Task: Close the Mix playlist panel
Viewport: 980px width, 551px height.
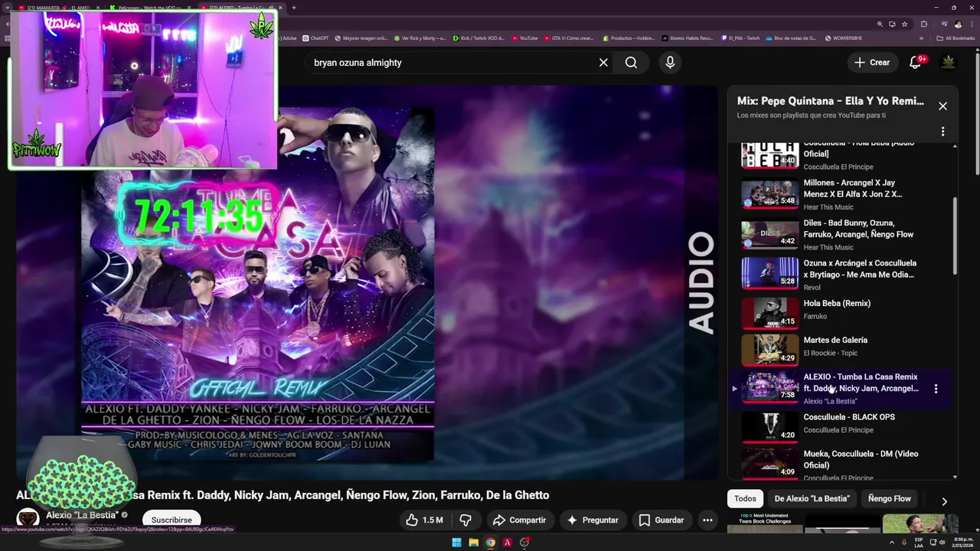Action: pos(942,106)
